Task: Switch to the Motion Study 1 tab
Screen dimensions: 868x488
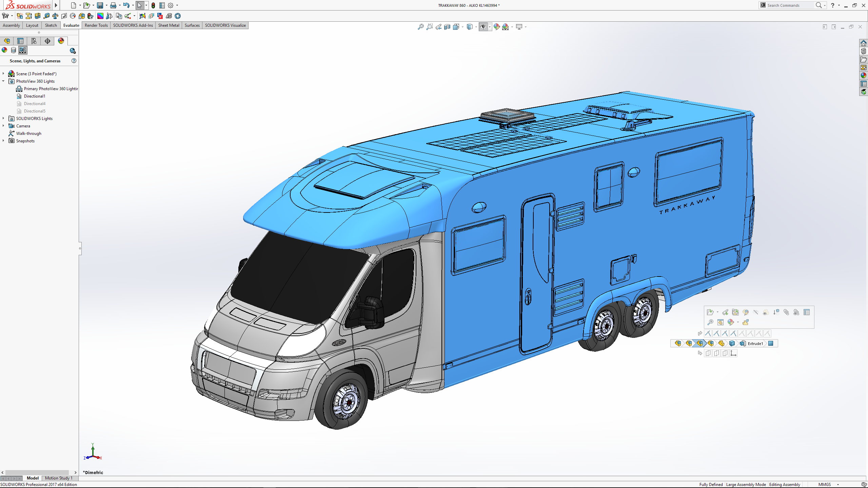Action: (x=58, y=478)
